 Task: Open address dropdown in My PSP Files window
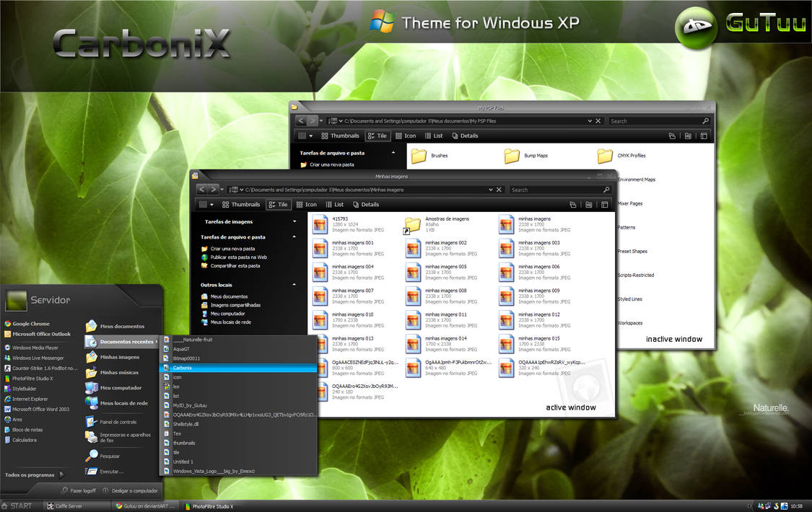(x=589, y=121)
